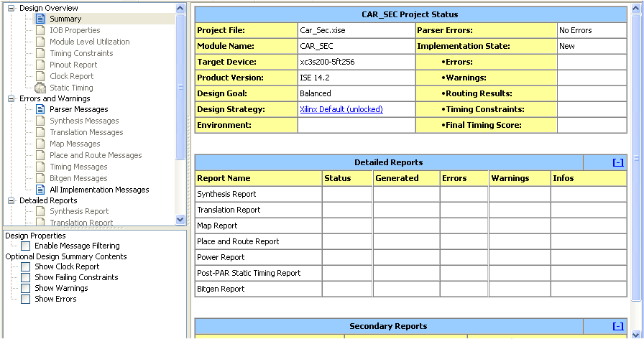The height and width of the screenshot is (339, 644).
Task: Click the Static Timing clock icon
Action: tap(40, 88)
